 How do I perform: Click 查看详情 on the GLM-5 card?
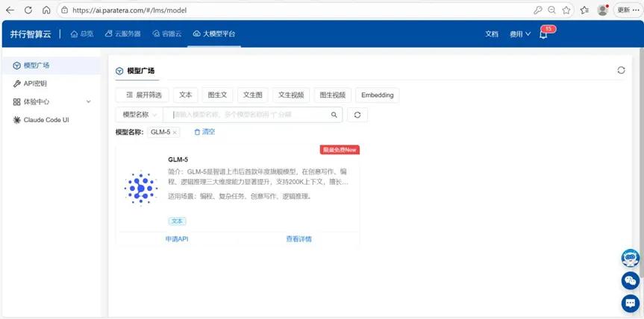(298, 239)
